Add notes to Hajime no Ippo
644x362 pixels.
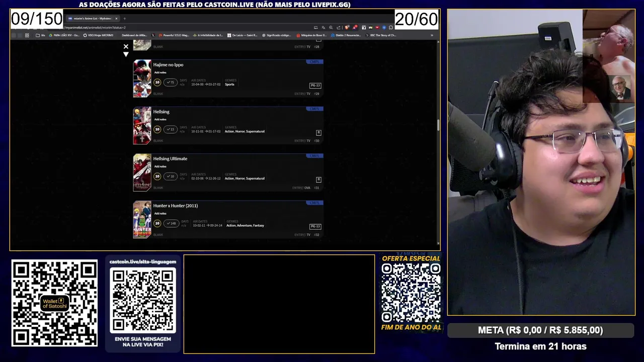160,72
